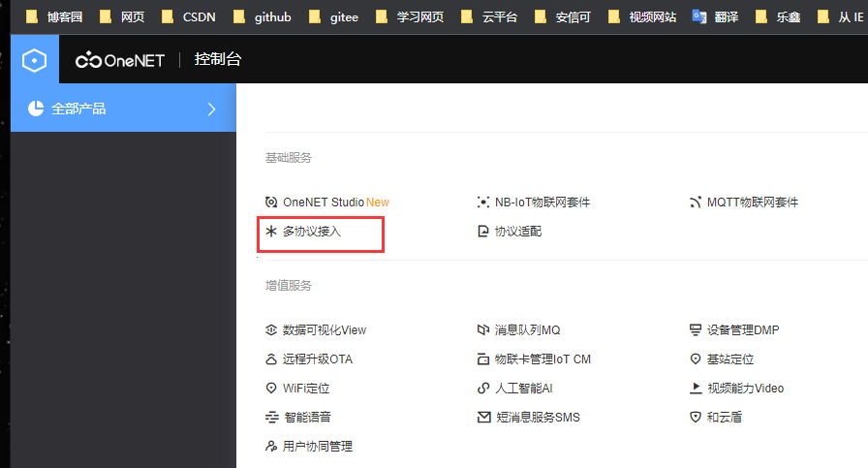This screenshot has height=468, width=868.
Task: Open the 乐鑫 bookmark folder
Action: (778, 17)
